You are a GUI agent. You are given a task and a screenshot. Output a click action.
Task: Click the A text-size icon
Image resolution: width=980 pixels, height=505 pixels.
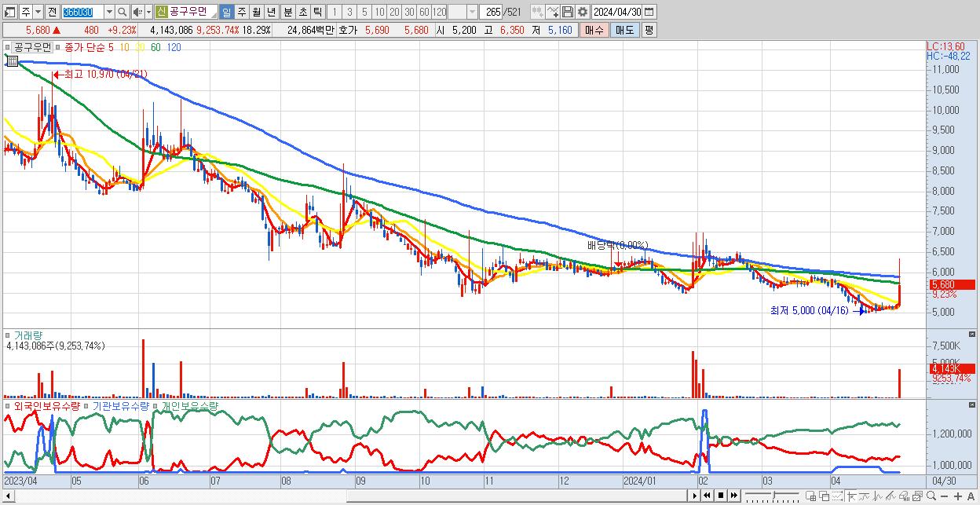pos(971,496)
